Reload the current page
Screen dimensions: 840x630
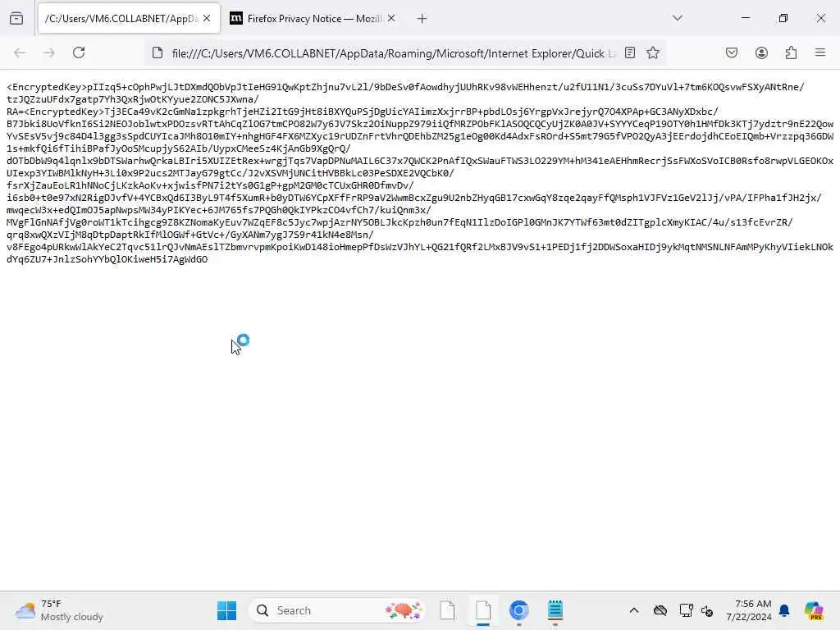point(79,52)
